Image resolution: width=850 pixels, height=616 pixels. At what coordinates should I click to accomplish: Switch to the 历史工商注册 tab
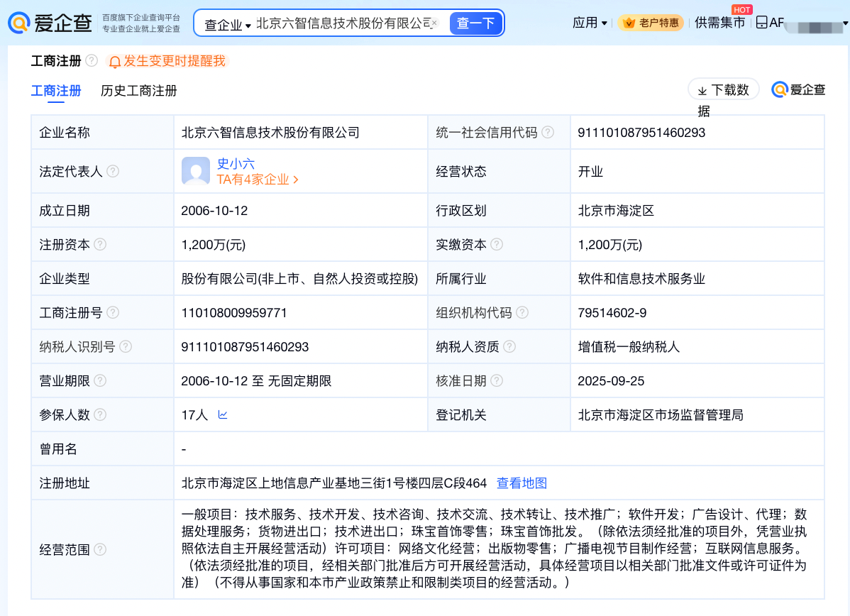click(x=139, y=91)
